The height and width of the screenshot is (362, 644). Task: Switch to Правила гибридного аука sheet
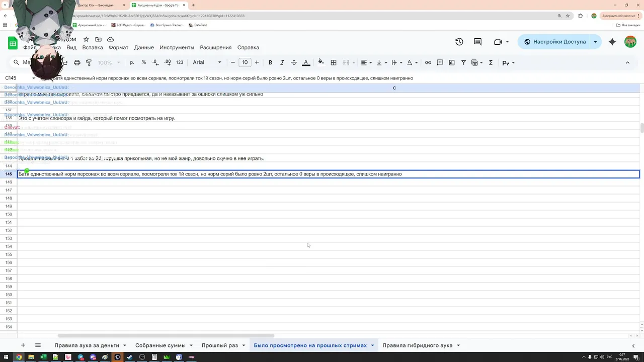tap(418, 345)
